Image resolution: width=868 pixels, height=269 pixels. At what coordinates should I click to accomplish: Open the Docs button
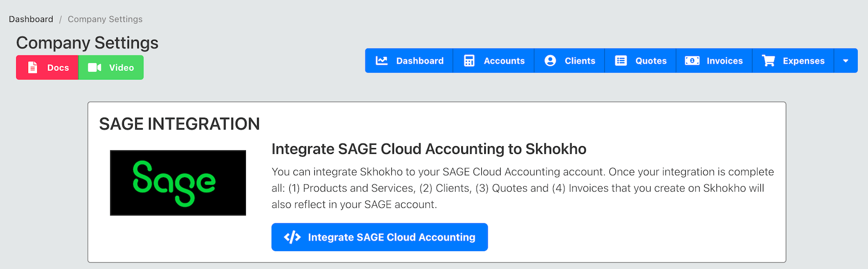coord(47,68)
